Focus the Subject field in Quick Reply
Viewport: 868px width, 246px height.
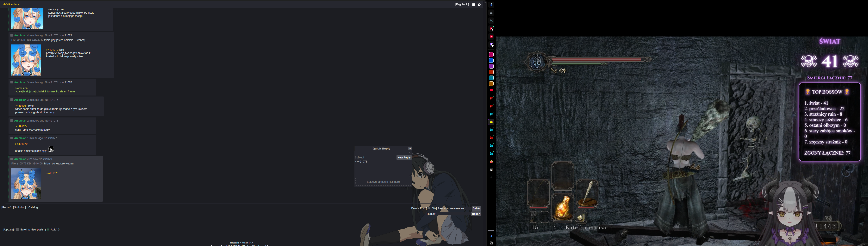pyautogui.click(x=375, y=158)
